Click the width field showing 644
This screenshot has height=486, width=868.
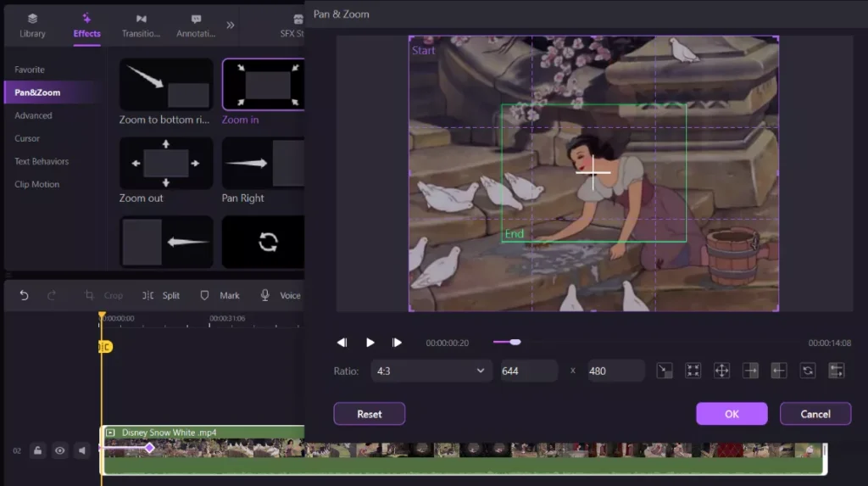529,371
